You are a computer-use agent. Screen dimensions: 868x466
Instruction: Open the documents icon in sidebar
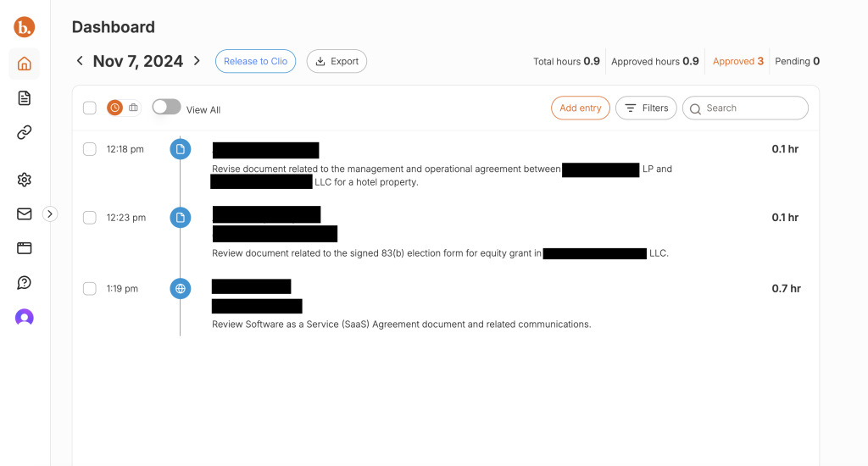coord(24,98)
